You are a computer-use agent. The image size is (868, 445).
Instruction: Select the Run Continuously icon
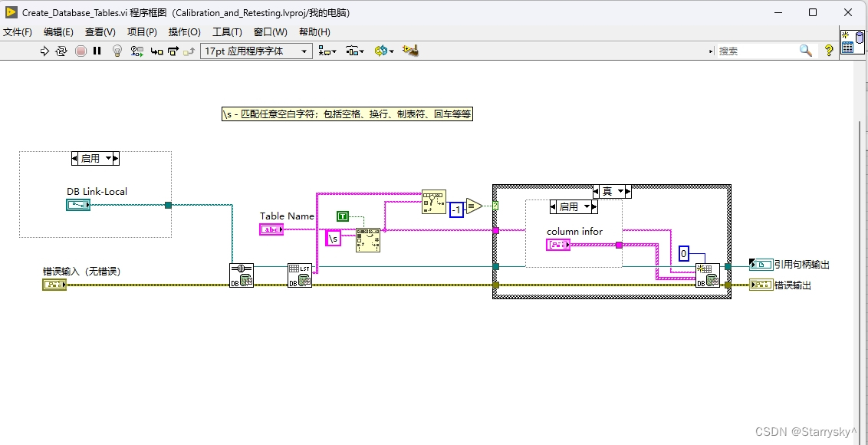(x=61, y=51)
